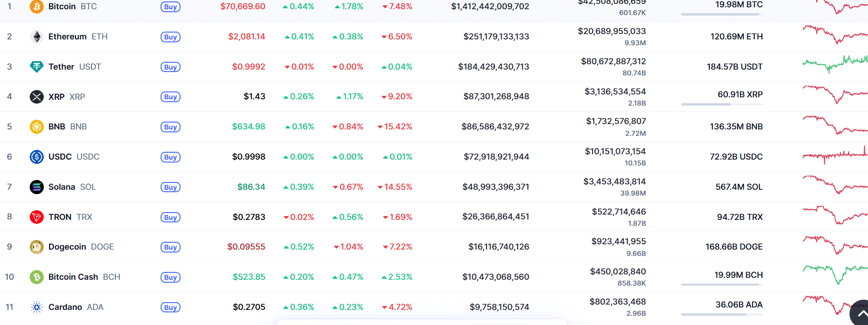Click Tether's volume $80,672,887,312
The image size is (868, 325).
coord(614,61)
